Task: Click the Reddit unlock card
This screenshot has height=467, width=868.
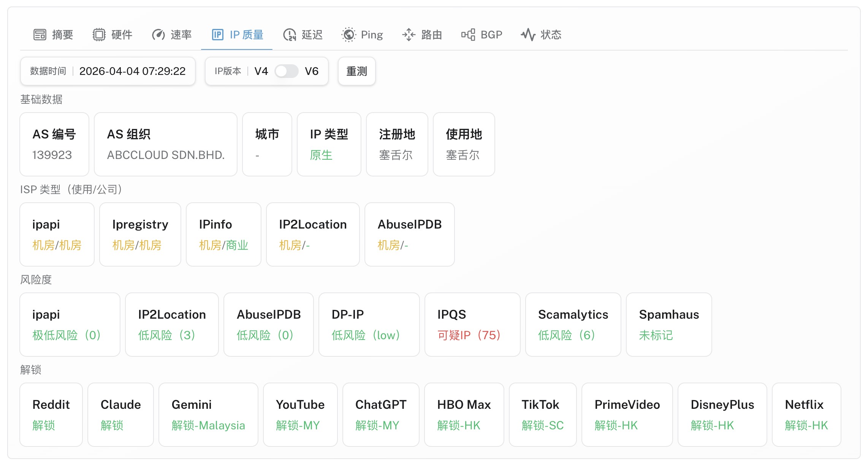Action: (51, 415)
